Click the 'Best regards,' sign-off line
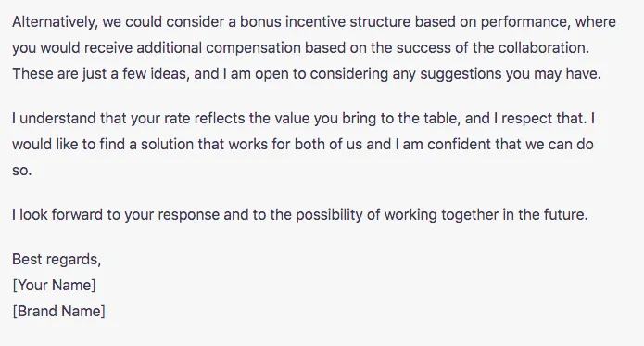Viewport: 644px width, 346px height. pos(57,260)
